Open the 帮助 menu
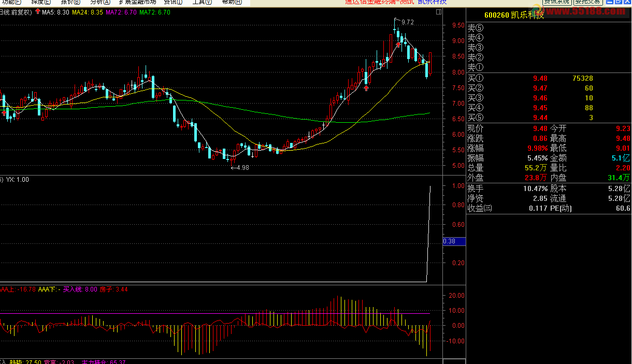Image resolution: width=632 pixels, height=364 pixels. click(x=232, y=2)
